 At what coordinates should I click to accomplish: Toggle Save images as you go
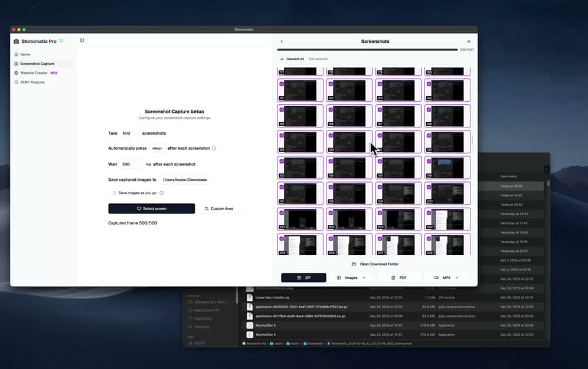coord(113,192)
